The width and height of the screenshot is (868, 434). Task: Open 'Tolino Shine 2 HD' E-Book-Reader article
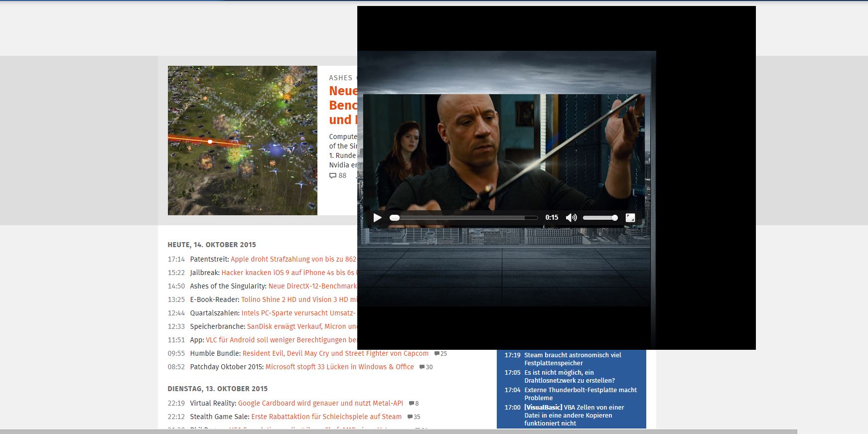pyautogui.click(x=299, y=299)
